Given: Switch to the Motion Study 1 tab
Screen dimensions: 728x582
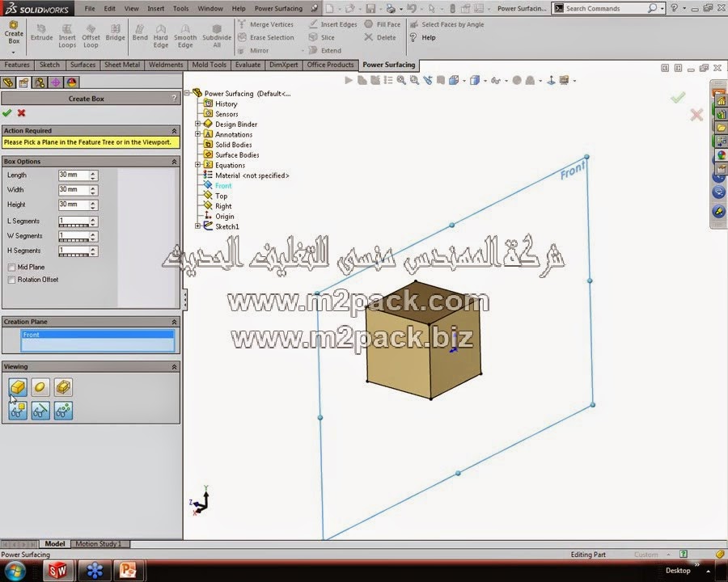Looking at the screenshot, I should [99, 544].
